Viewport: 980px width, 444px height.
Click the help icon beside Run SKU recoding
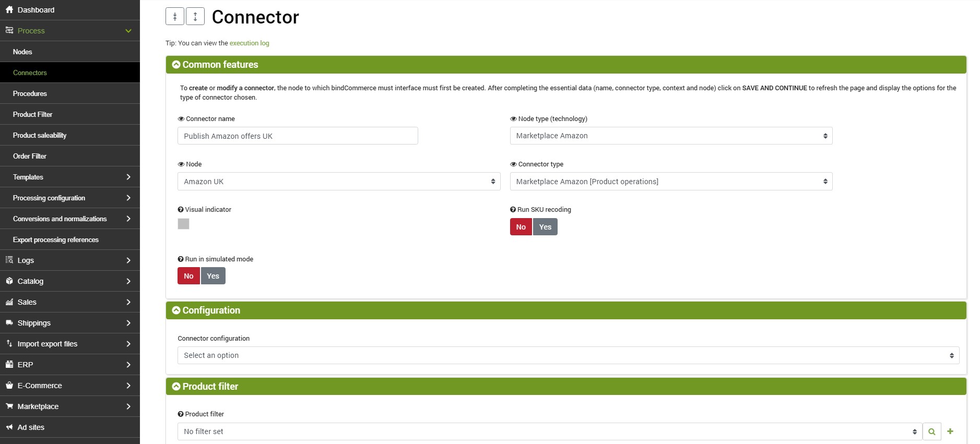coord(513,210)
